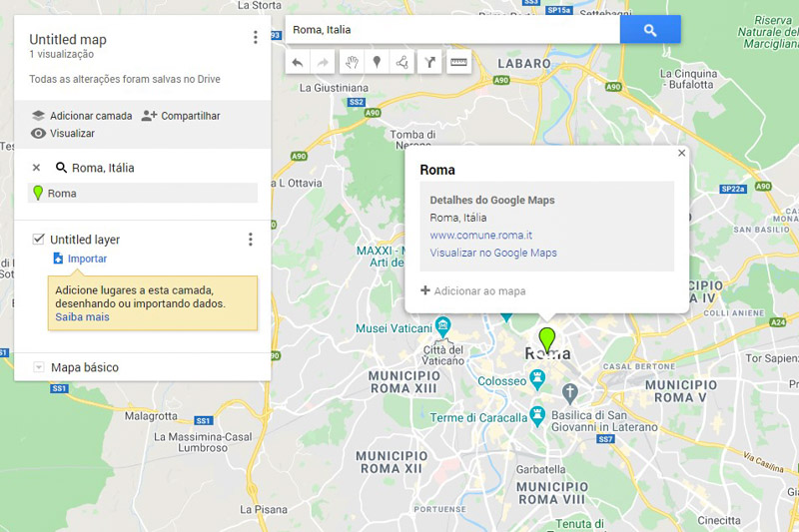Click the Garbatella map label
The image size is (799, 532).
pyautogui.click(x=540, y=469)
